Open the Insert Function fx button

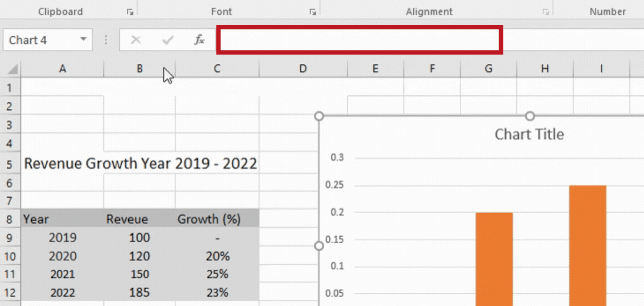pos(199,40)
